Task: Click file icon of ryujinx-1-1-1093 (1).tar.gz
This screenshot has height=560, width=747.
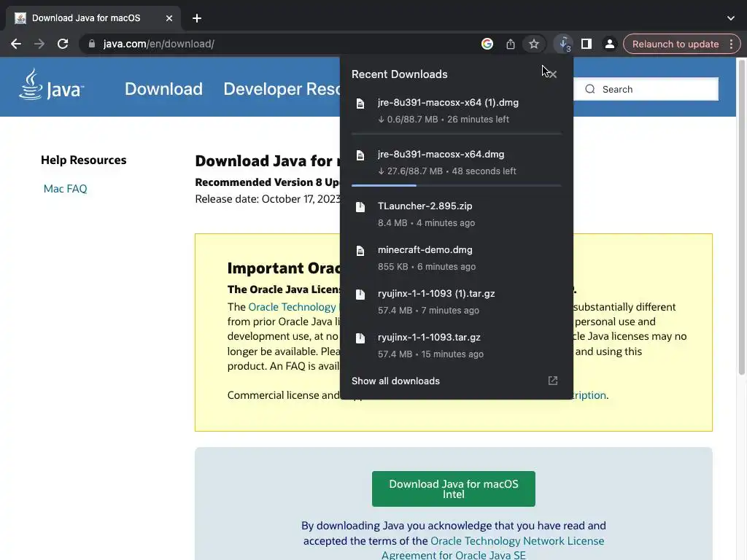Action: 360,295
